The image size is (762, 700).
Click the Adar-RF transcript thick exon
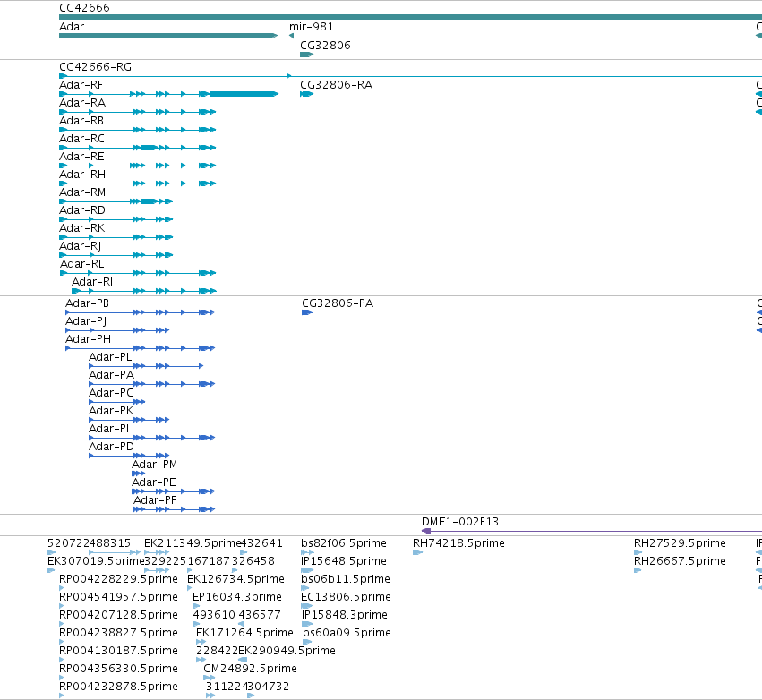(244, 94)
